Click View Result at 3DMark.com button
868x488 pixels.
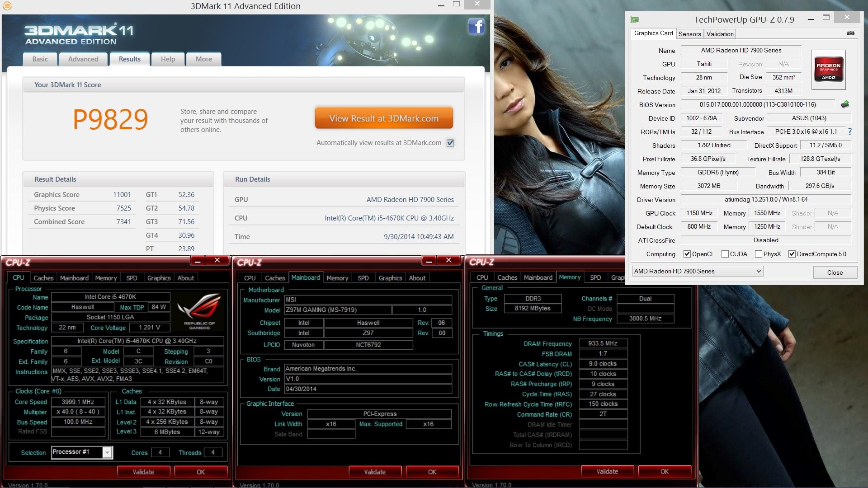(384, 118)
